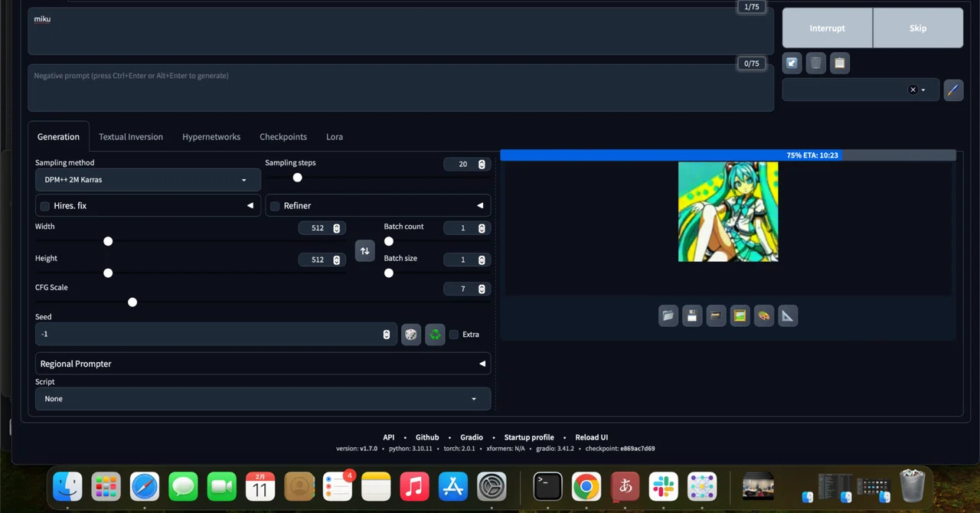Image resolution: width=980 pixels, height=513 pixels.
Task: Adjust the Batch count number stepper
Action: [482, 228]
